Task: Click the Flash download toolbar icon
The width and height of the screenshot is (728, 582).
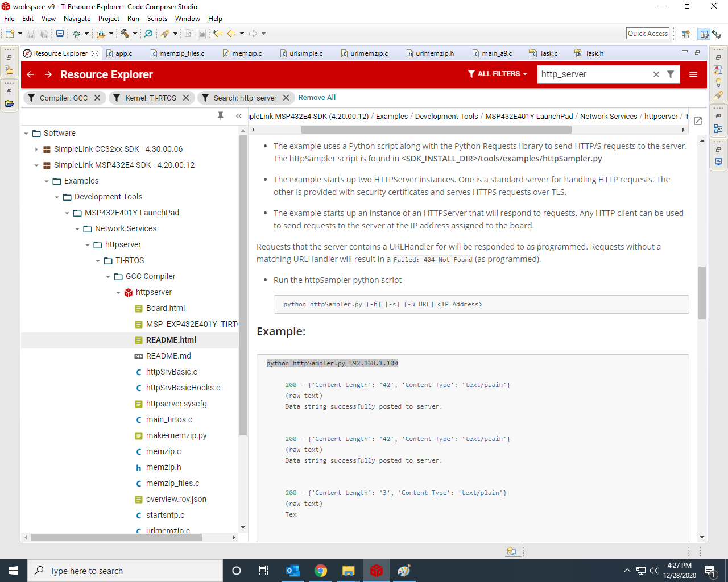Action: point(101,34)
